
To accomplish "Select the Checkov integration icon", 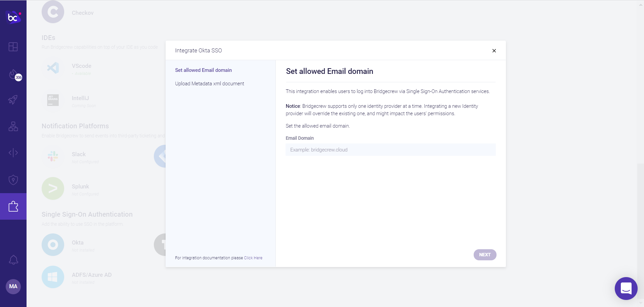I will click(53, 12).
